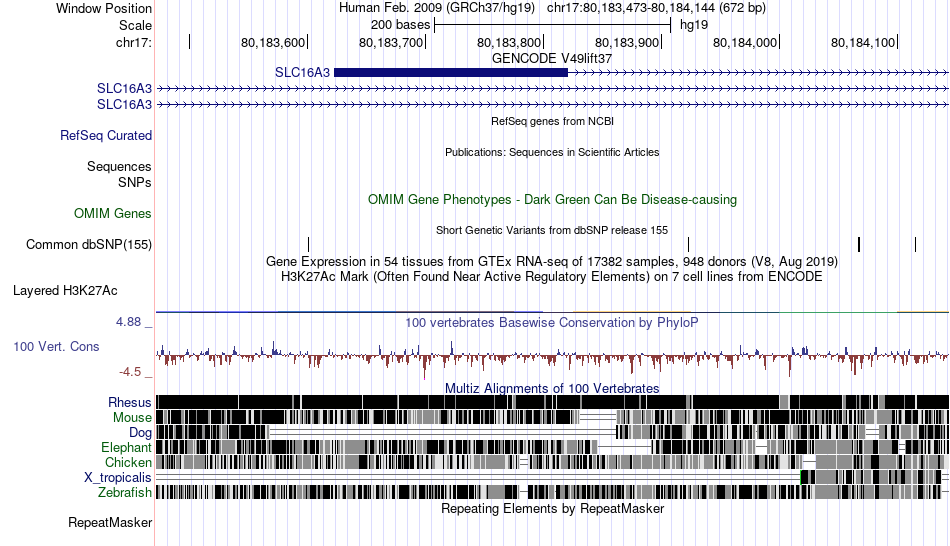The width and height of the screenshot is (950, 546).
Task: Click the 200 bases scale bar
Action: (x=553, y=25)
